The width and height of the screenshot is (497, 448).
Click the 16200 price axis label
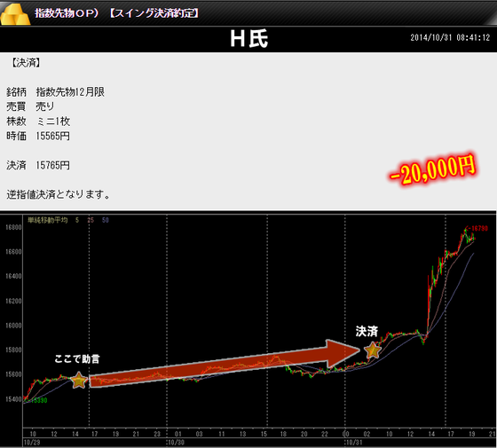[x=13, y=301]
